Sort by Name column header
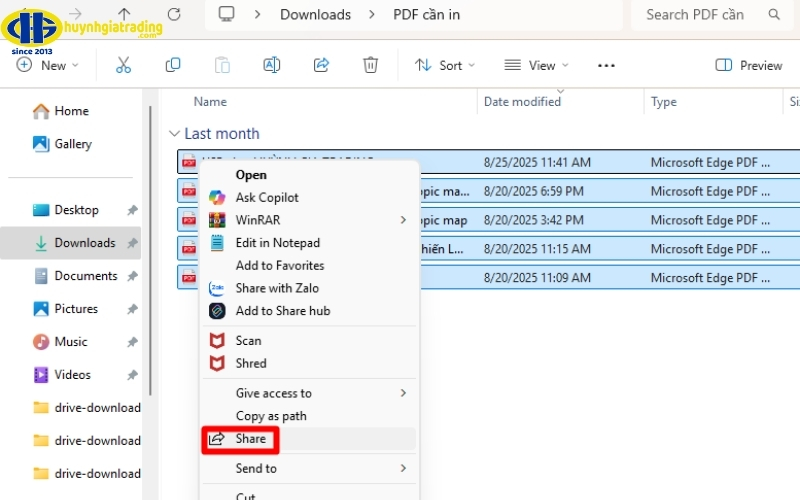 [x=210, y=102]
